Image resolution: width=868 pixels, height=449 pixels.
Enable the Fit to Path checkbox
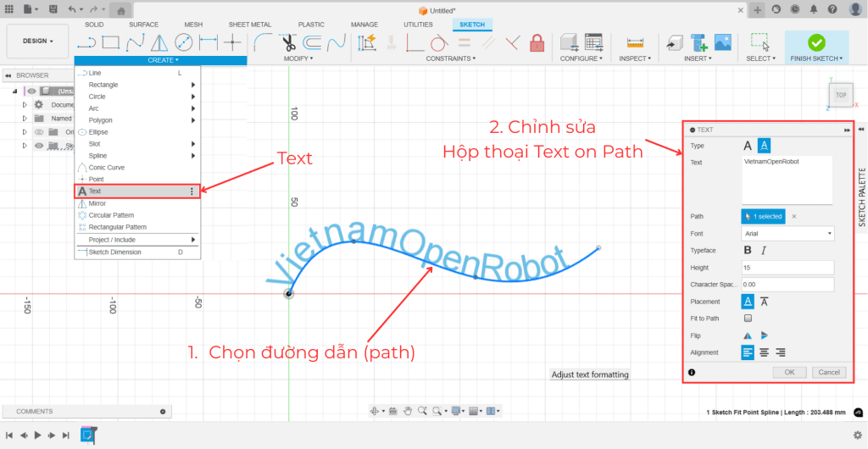point(748,319)
